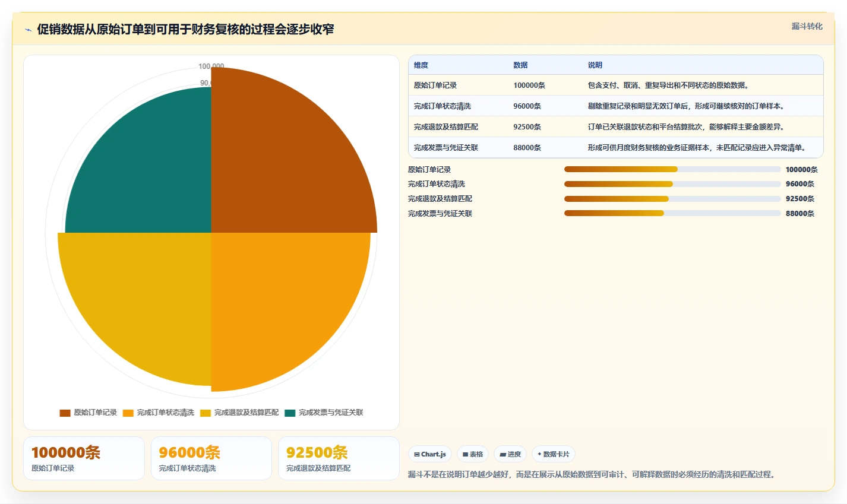
Task: Click the legend label 完成发票与凭证关联
Action: (331, 413)
